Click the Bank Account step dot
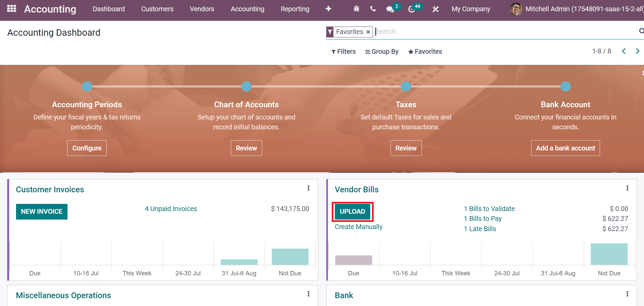 pos(566,86)
